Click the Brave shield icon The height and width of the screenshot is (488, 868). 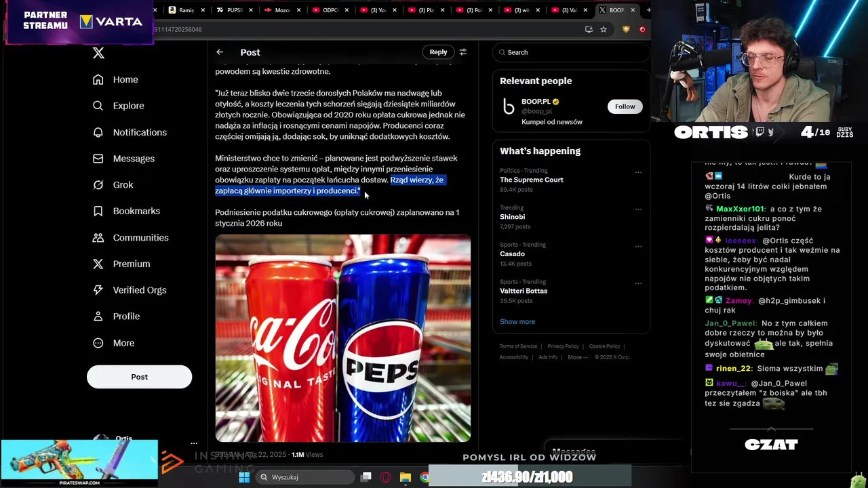(x=626, y=29)
